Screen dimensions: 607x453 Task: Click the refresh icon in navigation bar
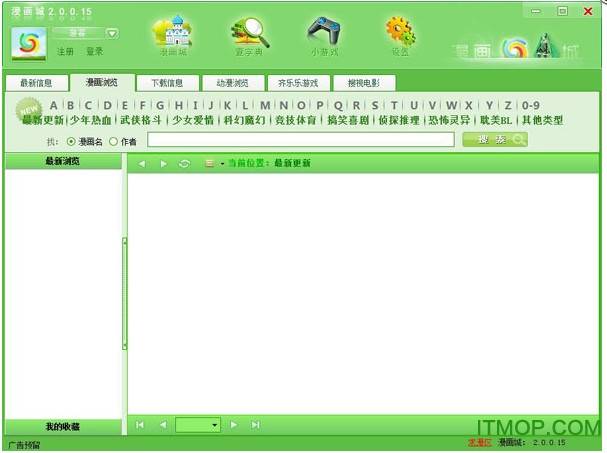point(184,163)
